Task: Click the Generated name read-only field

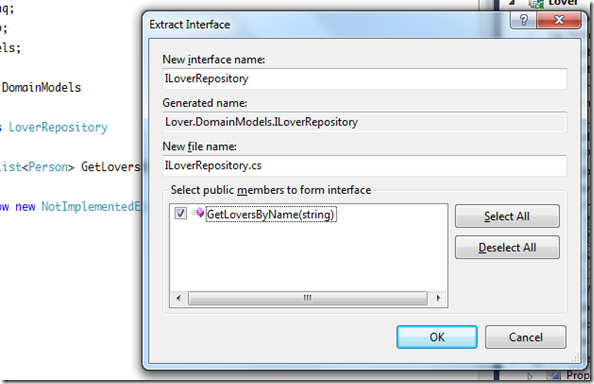Action: pyautogui.click(x=364, y=122)
